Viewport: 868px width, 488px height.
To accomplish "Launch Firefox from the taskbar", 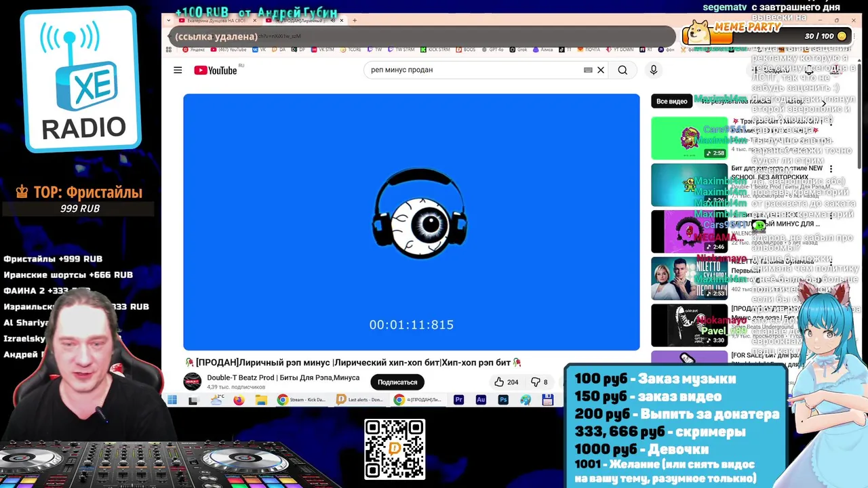I will (x=239, y=400).
